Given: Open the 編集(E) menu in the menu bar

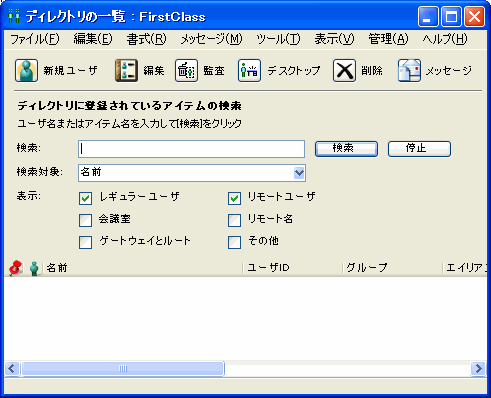Looking at the screenshot, I should point(93,39).
